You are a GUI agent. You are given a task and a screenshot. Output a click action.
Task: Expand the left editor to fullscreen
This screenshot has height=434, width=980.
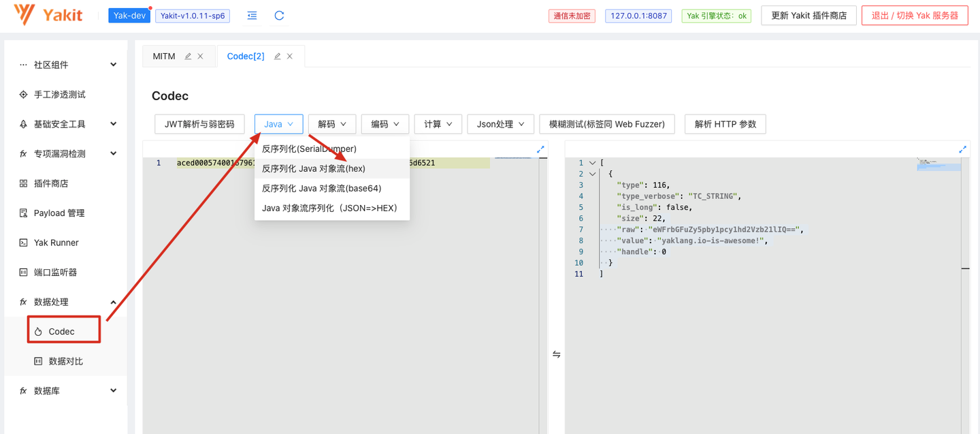[540, 149]
